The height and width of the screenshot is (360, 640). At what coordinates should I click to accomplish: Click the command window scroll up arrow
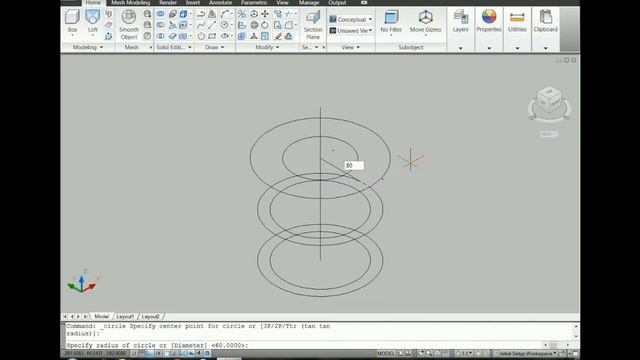(576, 326)
